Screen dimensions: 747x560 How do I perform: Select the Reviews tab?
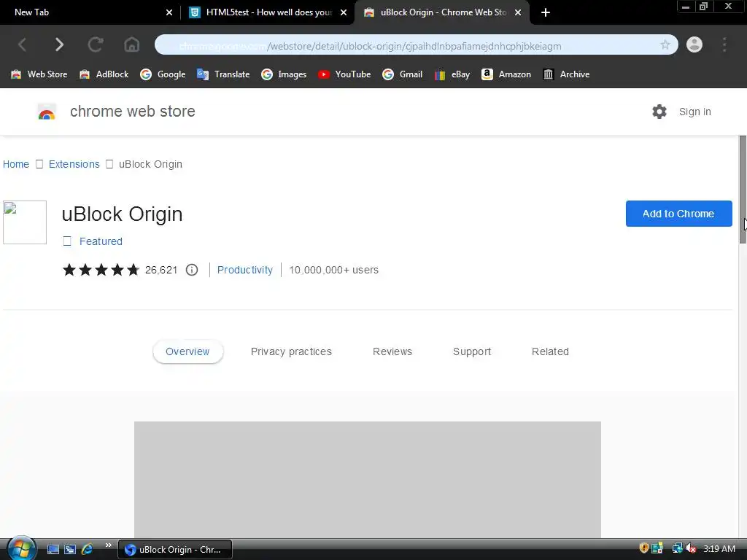(x=392, y=351)
